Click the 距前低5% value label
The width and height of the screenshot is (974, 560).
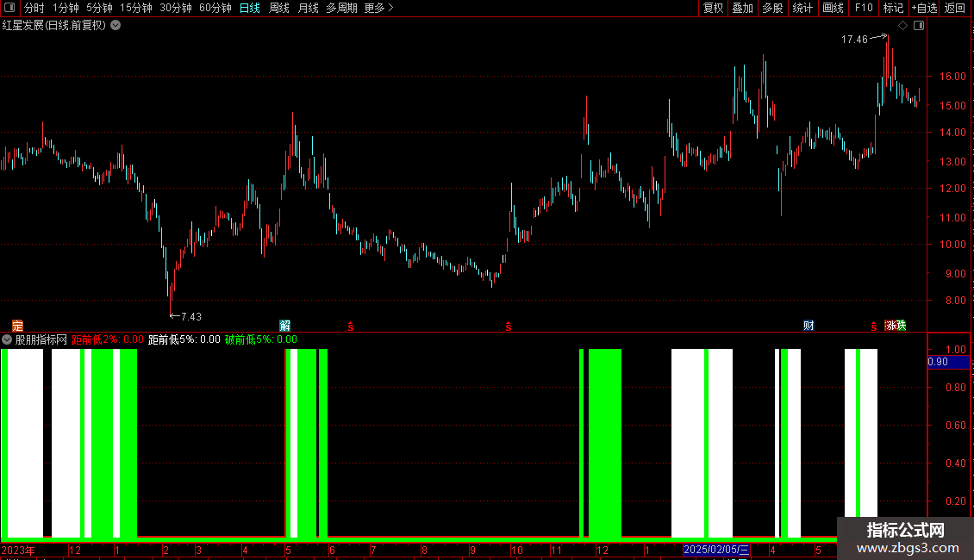coord(184,339)
